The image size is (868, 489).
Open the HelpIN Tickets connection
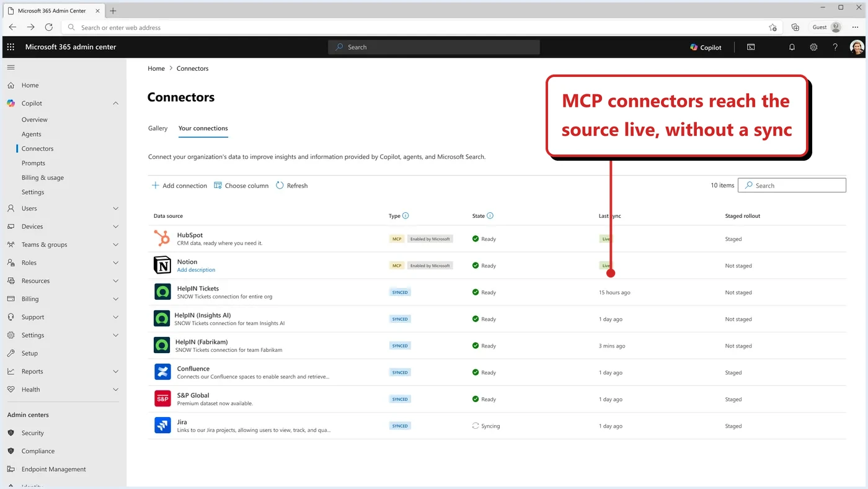pos(198,289)
